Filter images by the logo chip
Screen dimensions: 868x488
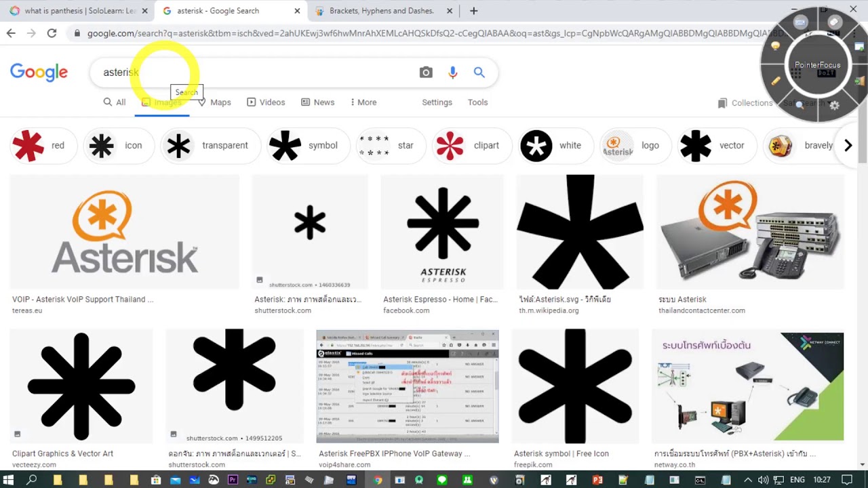coord(635,145)
